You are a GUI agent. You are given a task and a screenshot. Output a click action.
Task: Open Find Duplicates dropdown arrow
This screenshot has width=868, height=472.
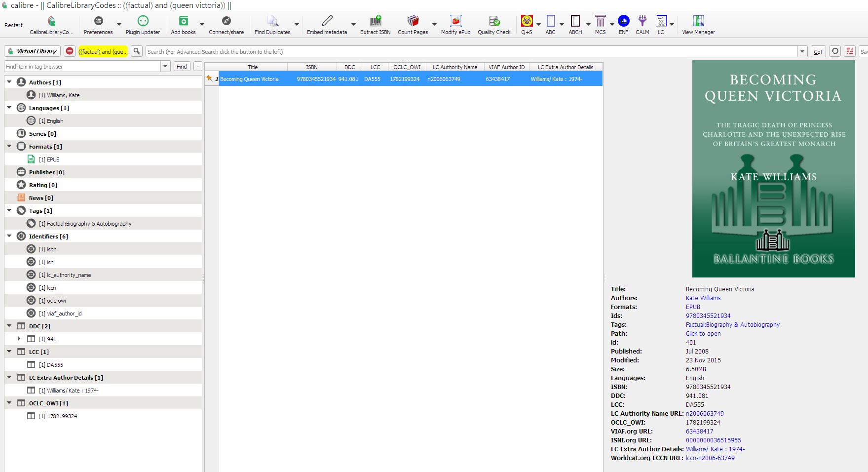pyautogui.click(x=297, y=24)
